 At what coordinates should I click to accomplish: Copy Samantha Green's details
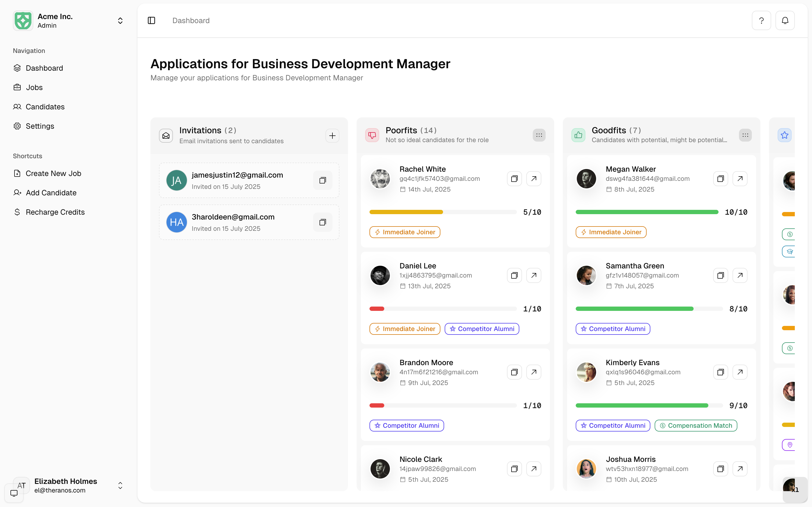(x=720, y=275)
